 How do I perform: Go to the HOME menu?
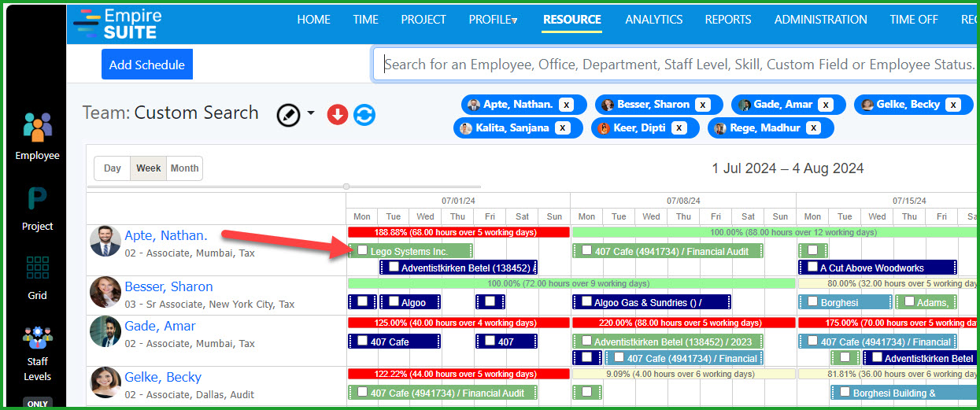click(x=313, y=20)
